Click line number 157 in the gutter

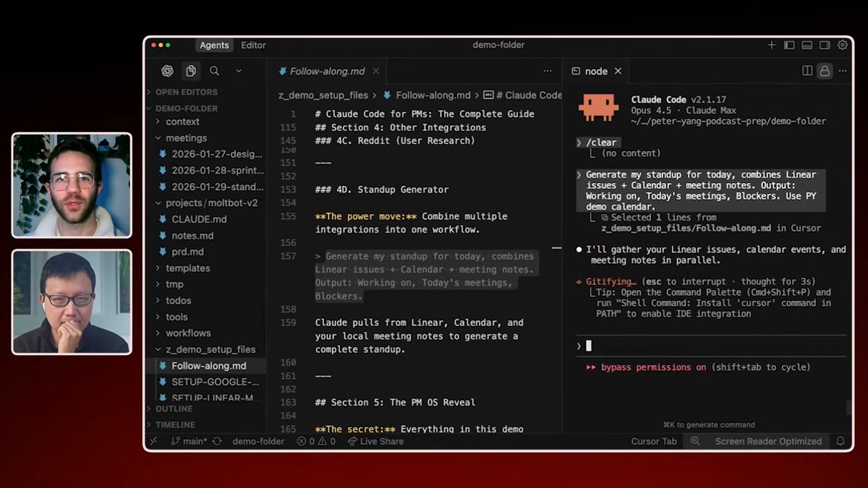click(x=289, y=256)
